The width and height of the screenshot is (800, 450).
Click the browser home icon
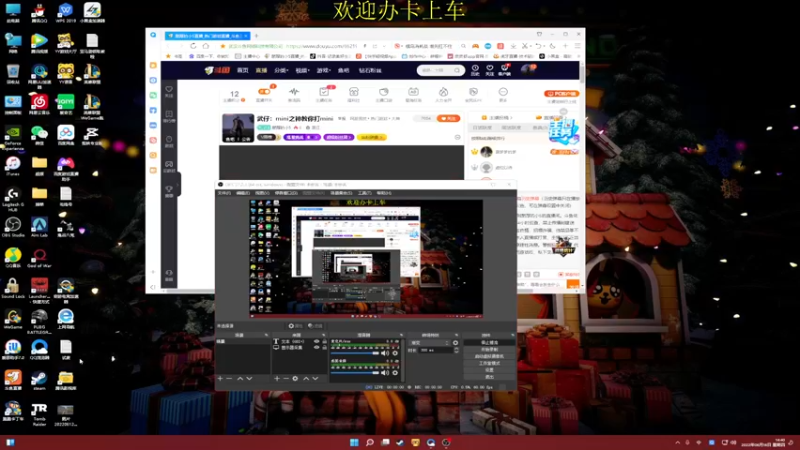(x=206, y=46)
